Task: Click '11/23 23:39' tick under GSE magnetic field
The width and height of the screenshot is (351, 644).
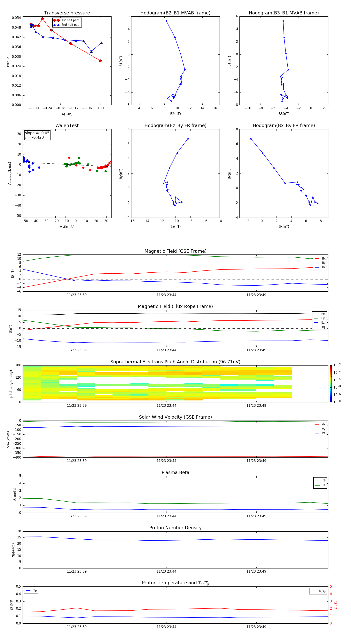Action: click(77, 295)
